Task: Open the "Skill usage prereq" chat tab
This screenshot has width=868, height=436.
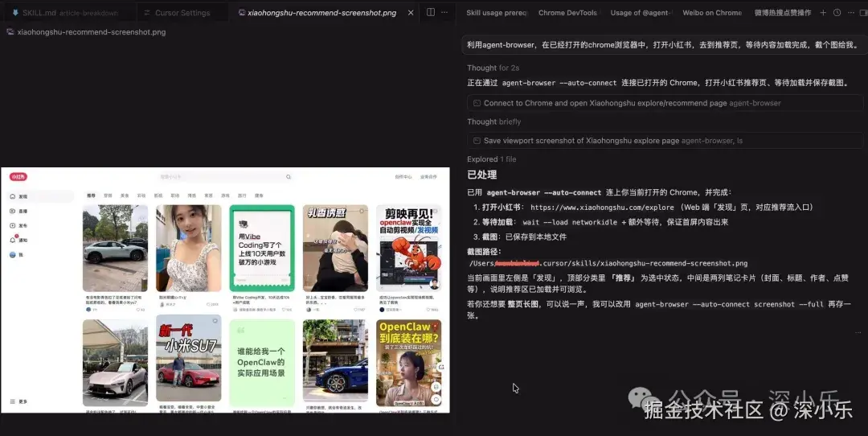Action: (497, 12)
